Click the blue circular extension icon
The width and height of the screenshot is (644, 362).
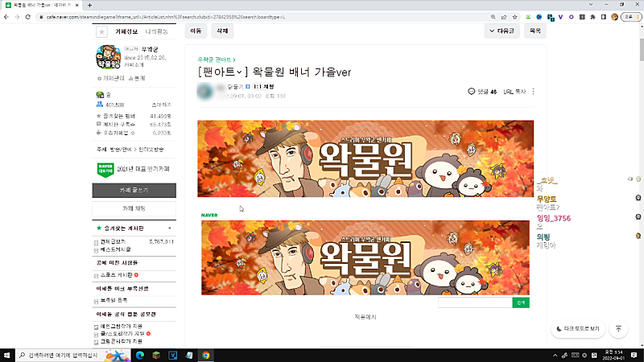[x=539, y=17]
